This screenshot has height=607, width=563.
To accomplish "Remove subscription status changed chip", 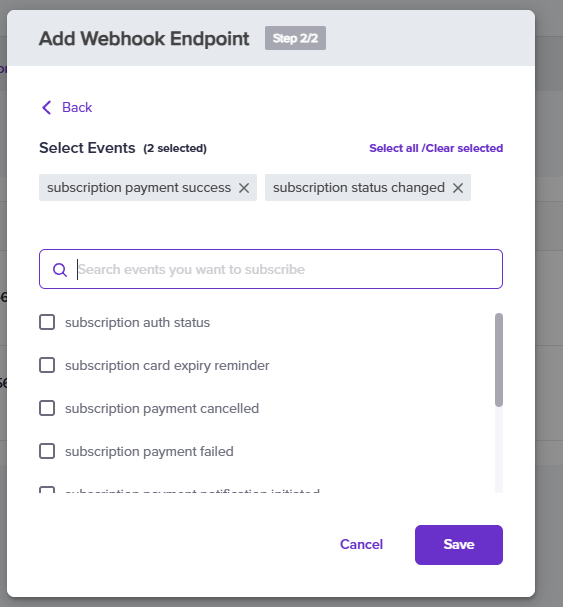I will pyautogui.click(x=458, y=188).
